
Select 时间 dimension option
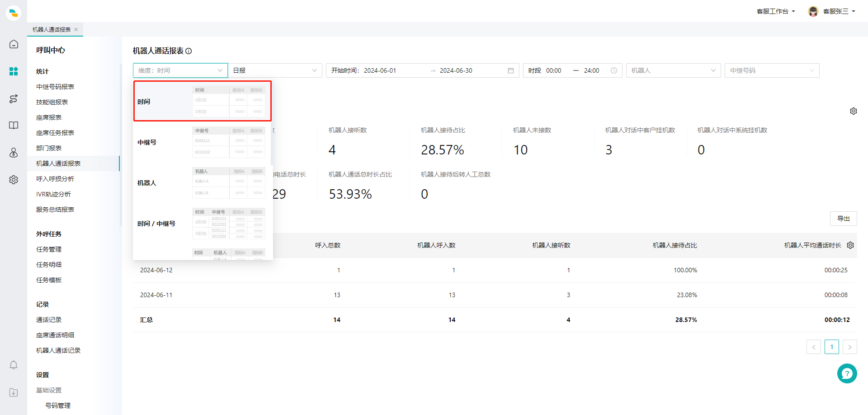point(203,101)
